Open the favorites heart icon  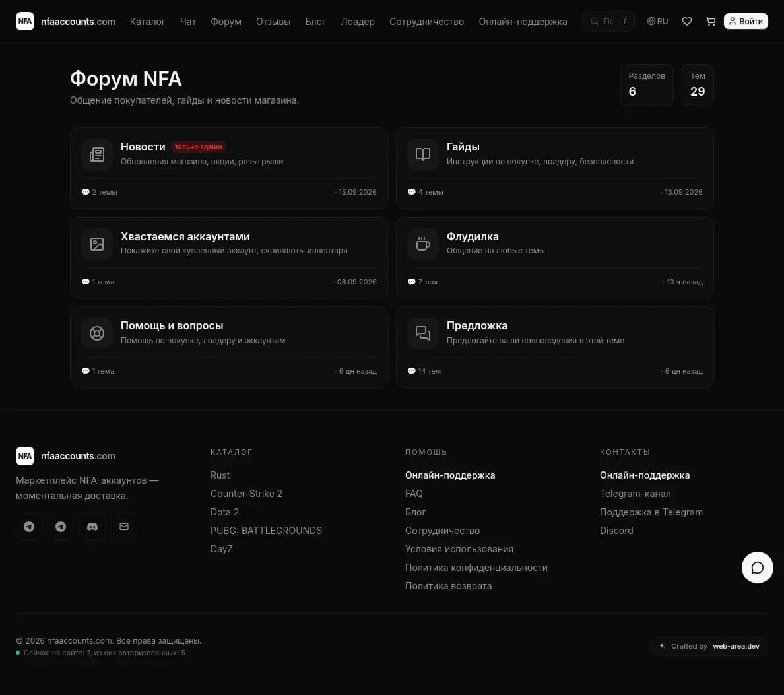686,22
